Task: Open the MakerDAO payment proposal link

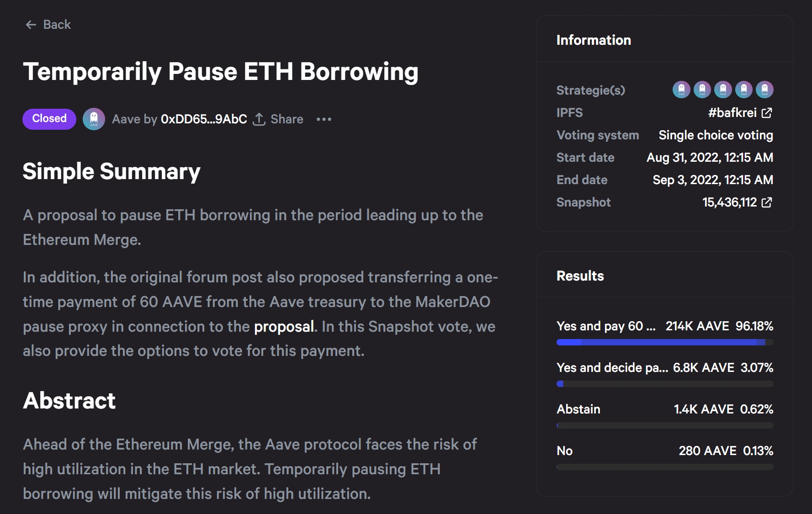Action: [x=283, y=327]
